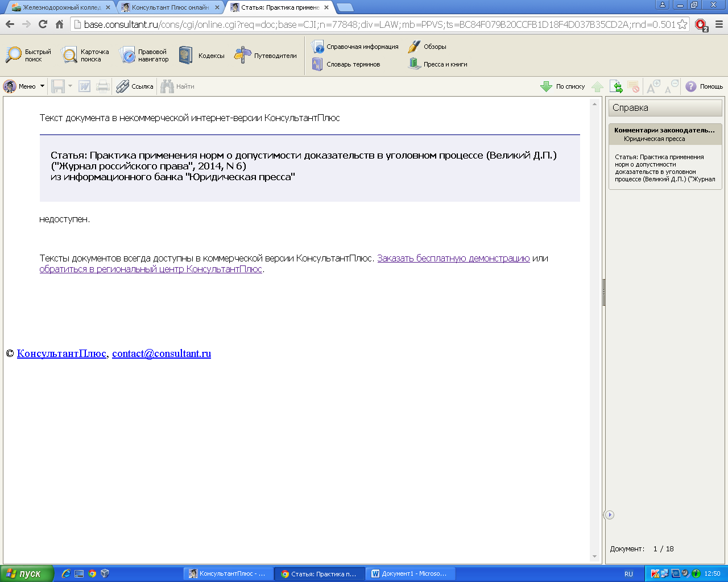Screen dimensions: 728x582
Task: Click Show Desktop quick launch icon
Action: tap(79, 573)
